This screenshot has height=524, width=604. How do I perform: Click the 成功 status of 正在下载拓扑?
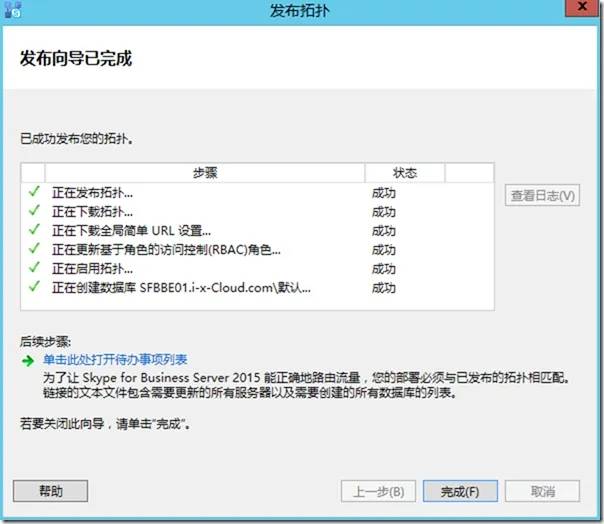(x=384, y=212)
